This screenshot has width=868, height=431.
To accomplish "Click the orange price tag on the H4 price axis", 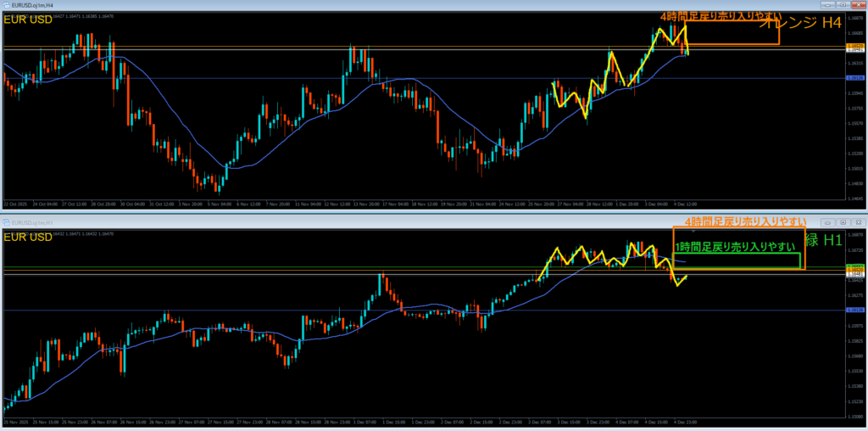I will (855, 45).
